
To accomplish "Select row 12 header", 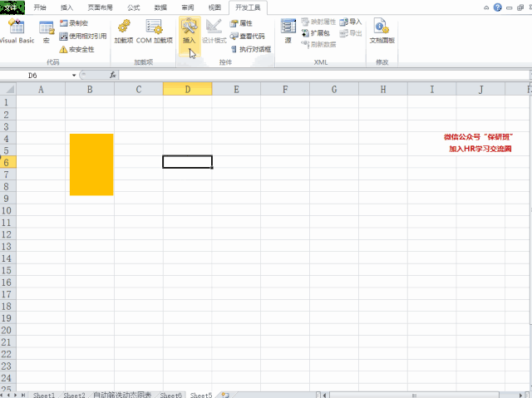I will [7, 234].
